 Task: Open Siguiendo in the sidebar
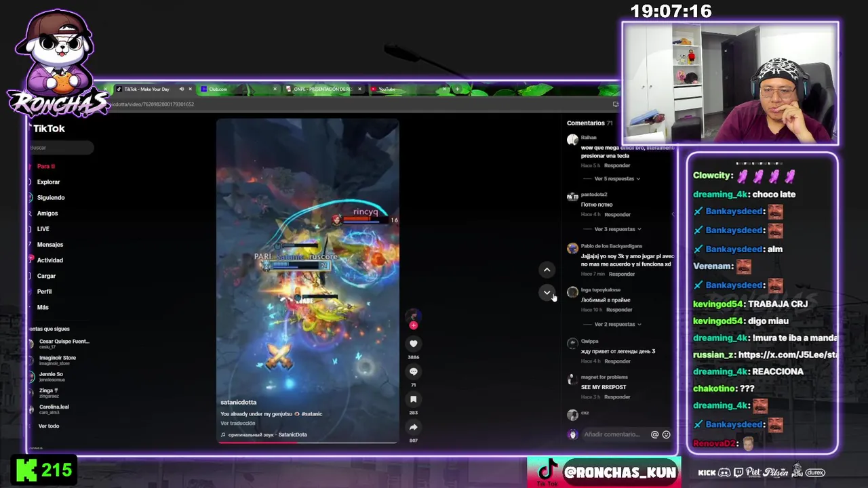coord(51,197)
